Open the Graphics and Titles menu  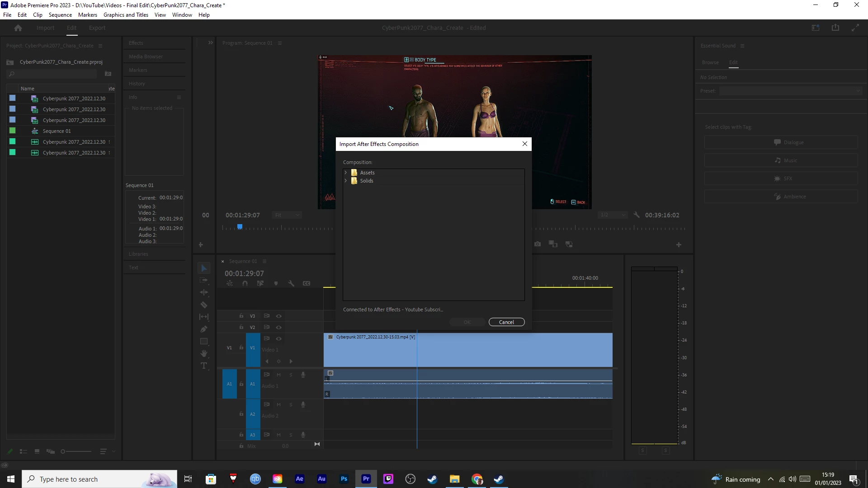[x=126, y=15]
